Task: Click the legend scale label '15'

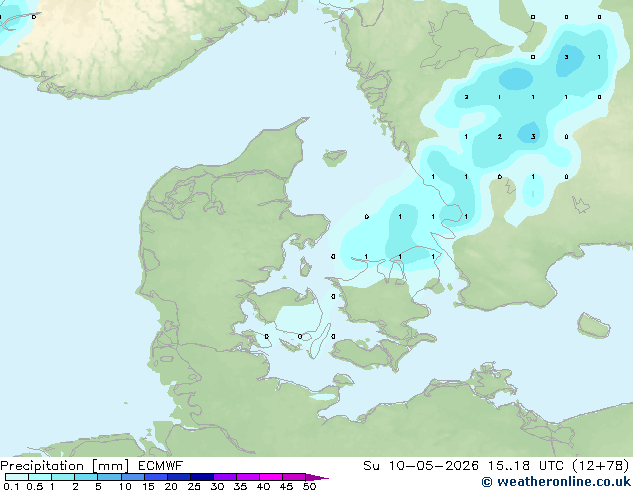Action: pos(148,486)
